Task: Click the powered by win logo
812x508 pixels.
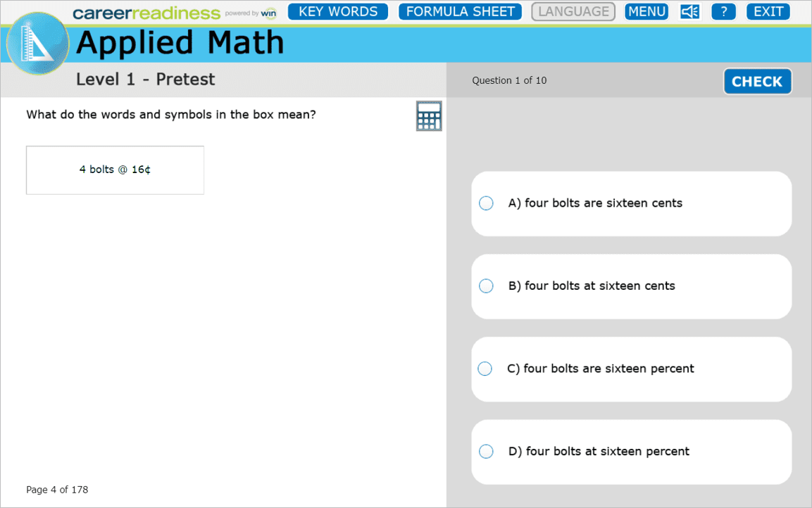Action: pyautogui.click(x=251, y=13)
